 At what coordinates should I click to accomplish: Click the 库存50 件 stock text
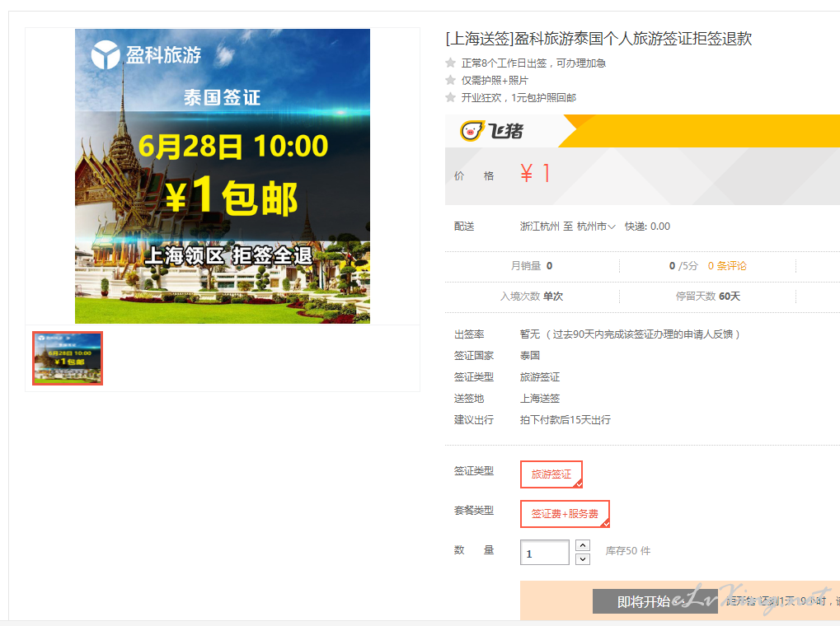(628, 551)
